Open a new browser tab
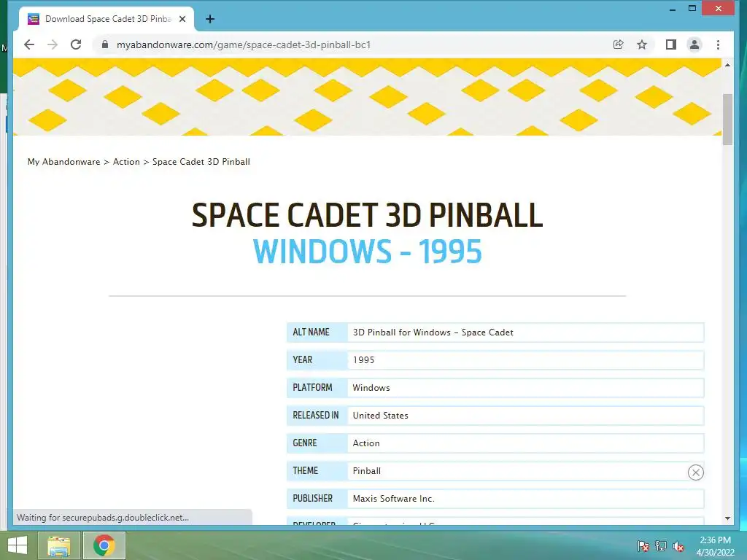 (x=210, y=19)
